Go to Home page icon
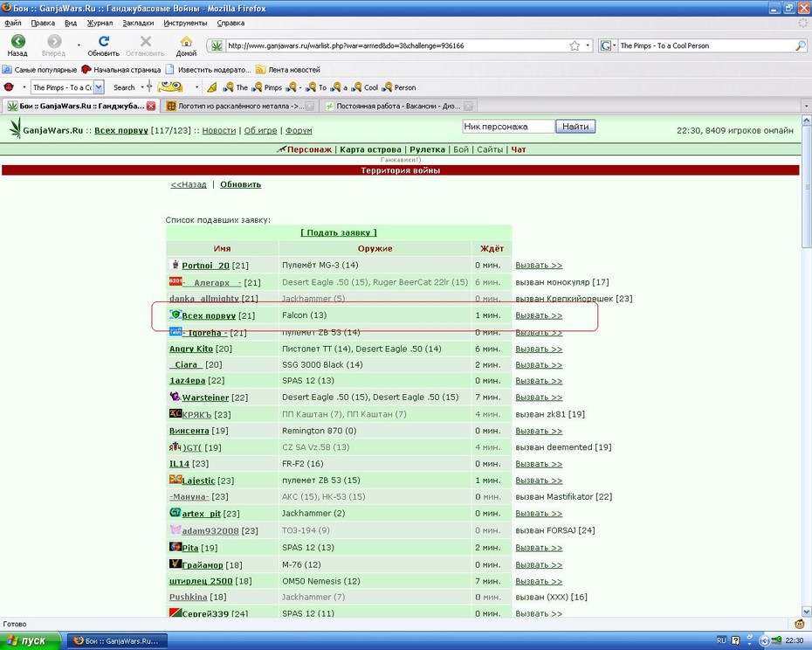Viewport: 812px width, 650px height. coord(187,41)
